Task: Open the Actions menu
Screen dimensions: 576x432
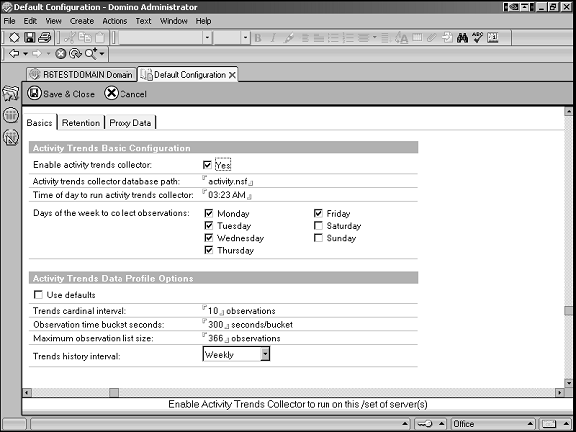Action: point(115,21)
